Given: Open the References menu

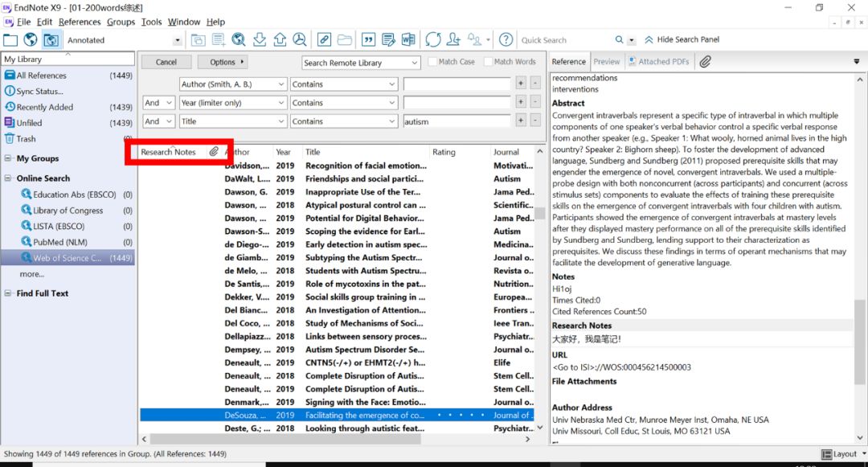Looking at the screenshot, I should click(80, 22).
